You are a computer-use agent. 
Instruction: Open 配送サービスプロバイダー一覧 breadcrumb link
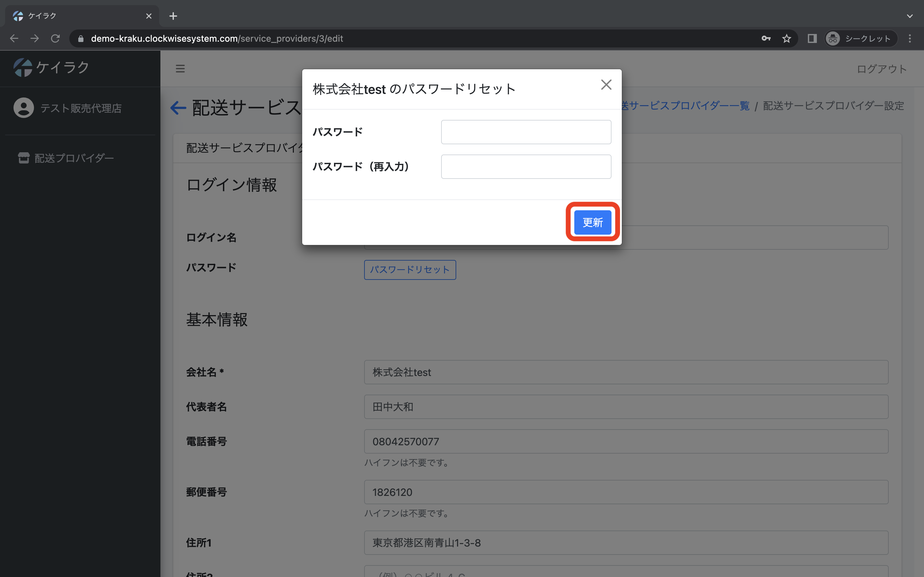point(685,106)
